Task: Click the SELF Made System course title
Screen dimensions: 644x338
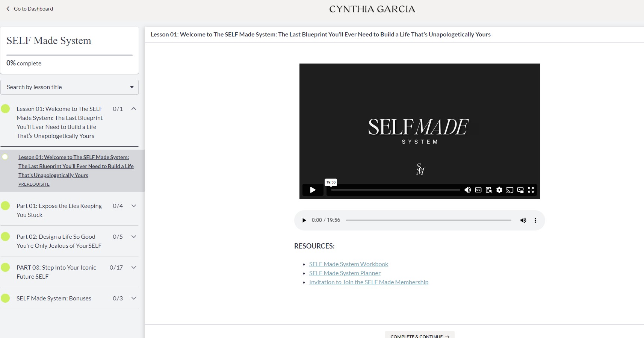Action: (x=49, y=41)
